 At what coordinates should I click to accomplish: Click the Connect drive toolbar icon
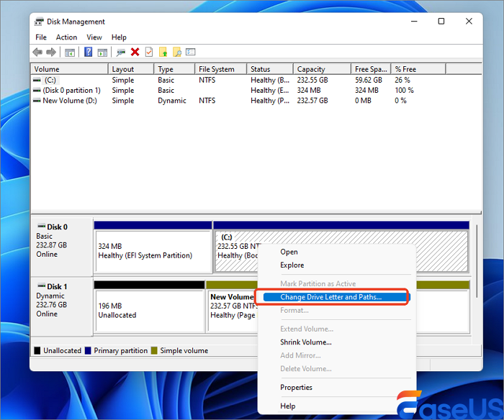click(x=120, y=52)
